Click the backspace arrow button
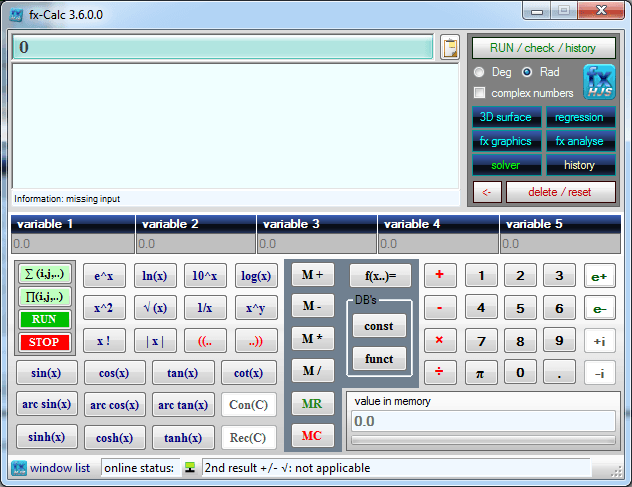632x487 pixels. tap(487, 192)
